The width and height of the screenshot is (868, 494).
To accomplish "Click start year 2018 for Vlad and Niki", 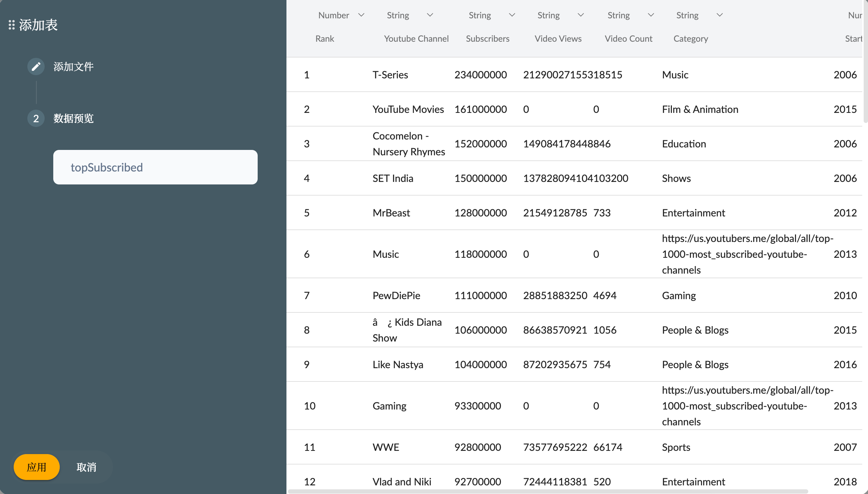I will pyautogui.click(x=845, y=481).
